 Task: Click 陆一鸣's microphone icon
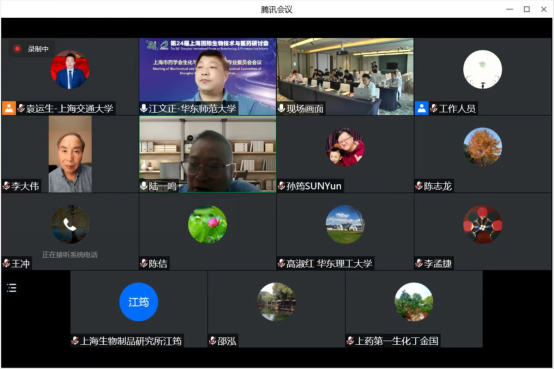pos(143,186)
